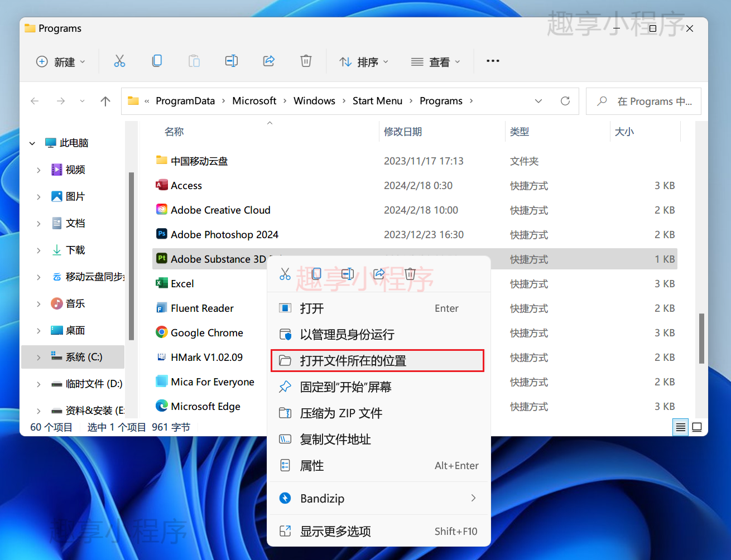Viewport: 731px width, 560px height.
Task: Click the Adobe Creative Cloud icon
Action: click(162, 210)
